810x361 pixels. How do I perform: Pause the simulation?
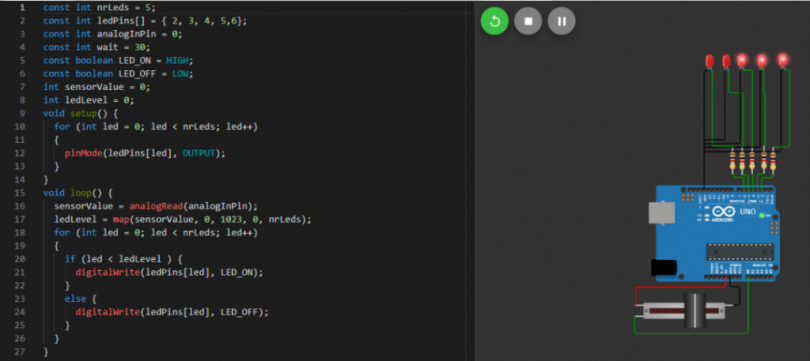pyautogui.click(x=562, y=21)
